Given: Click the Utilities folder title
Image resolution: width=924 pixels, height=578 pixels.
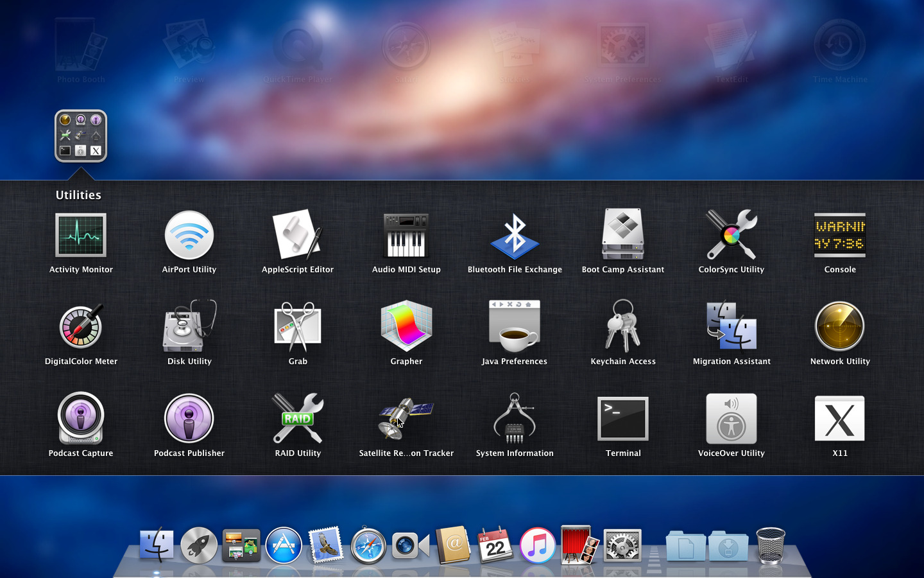Looking at the screenshot, I should [x=78, y=195].
